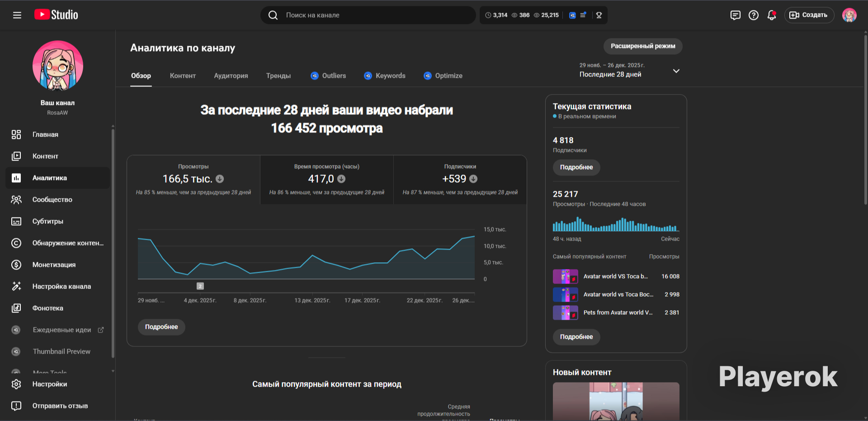This screenshot has width=868, height=421.
Task: Select the Время просмотра metric card
Action: pyautogui.click(x=327, y=180)
